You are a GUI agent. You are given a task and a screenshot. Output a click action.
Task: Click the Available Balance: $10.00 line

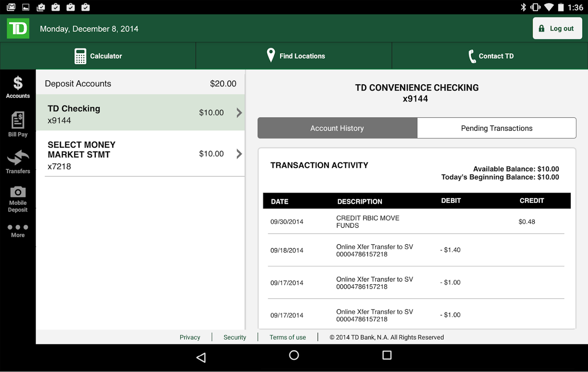516,169
